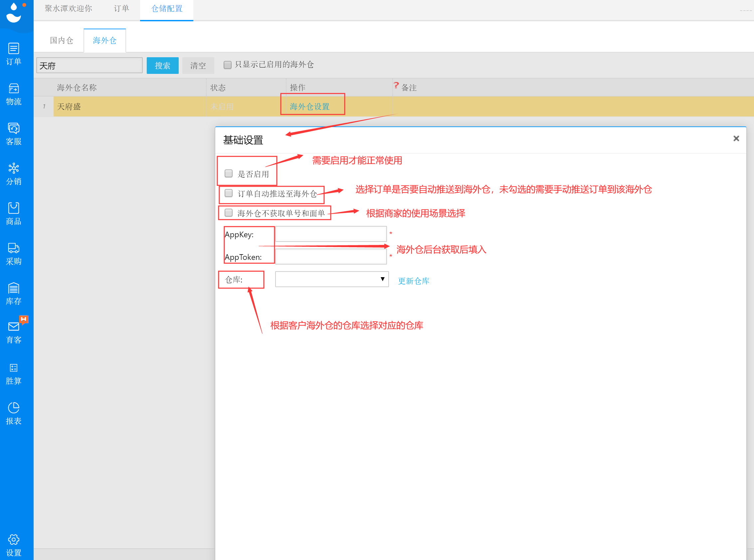Open 海外仓设置 link for 天府盛

click(309, 106)
